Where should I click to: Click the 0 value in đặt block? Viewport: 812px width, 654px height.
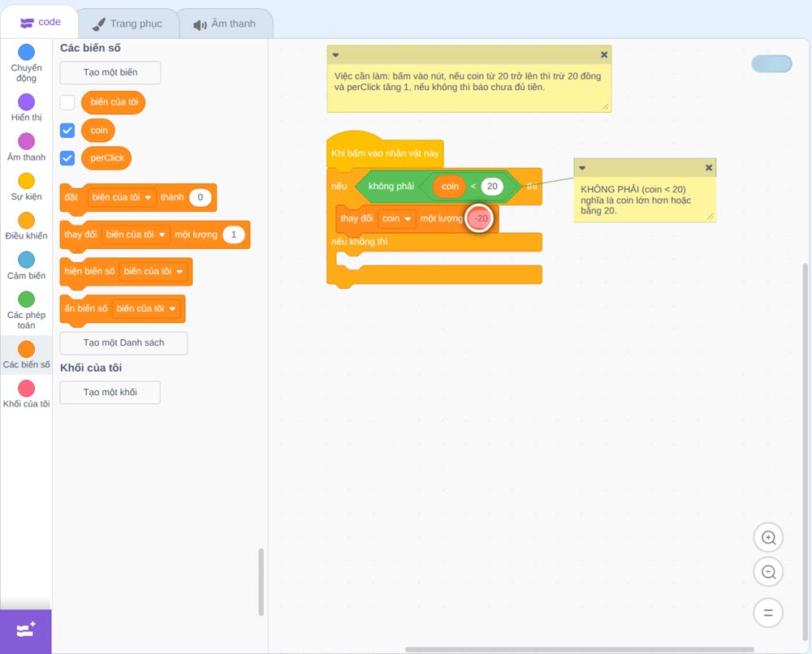coord(201,197)
